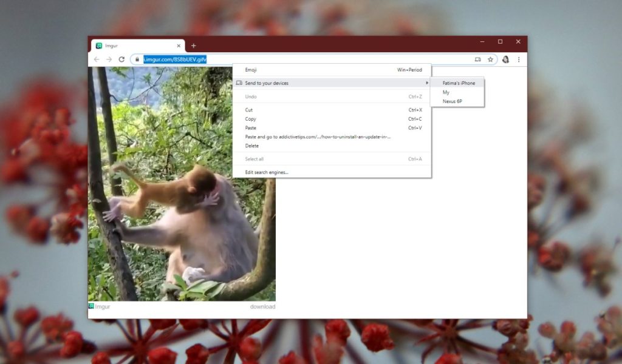Click the download link below the image
622x364 pixels.
point(262,306)
